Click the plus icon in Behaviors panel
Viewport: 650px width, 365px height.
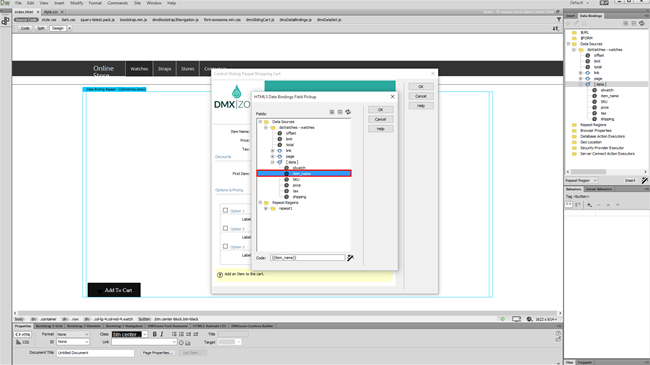589,205
